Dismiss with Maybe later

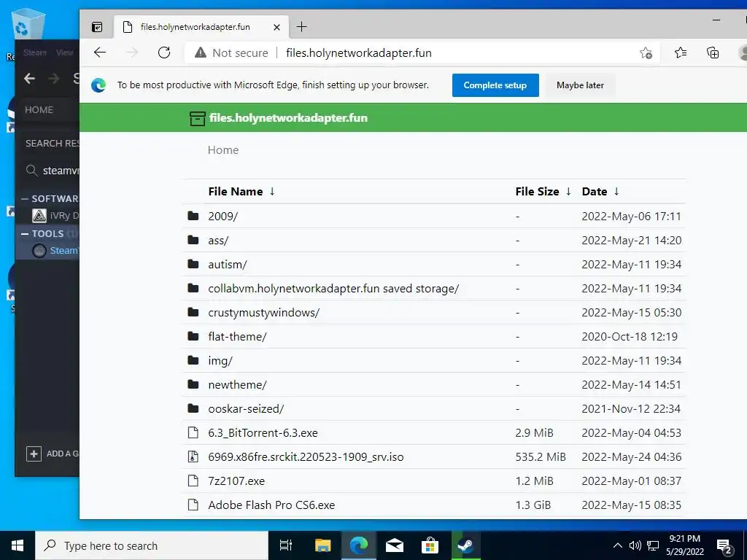click(x=580, y=85)
